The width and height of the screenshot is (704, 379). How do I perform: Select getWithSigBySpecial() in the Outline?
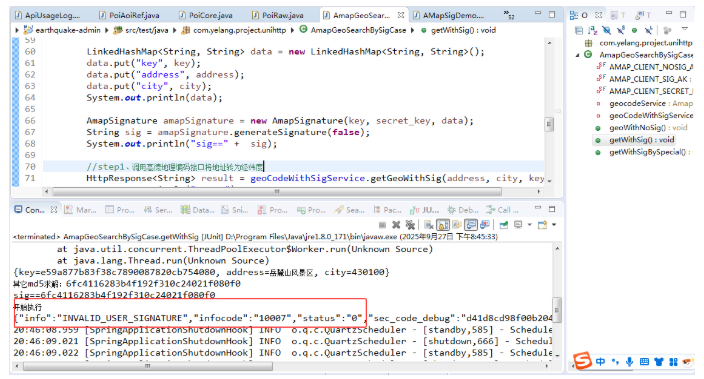650,152
